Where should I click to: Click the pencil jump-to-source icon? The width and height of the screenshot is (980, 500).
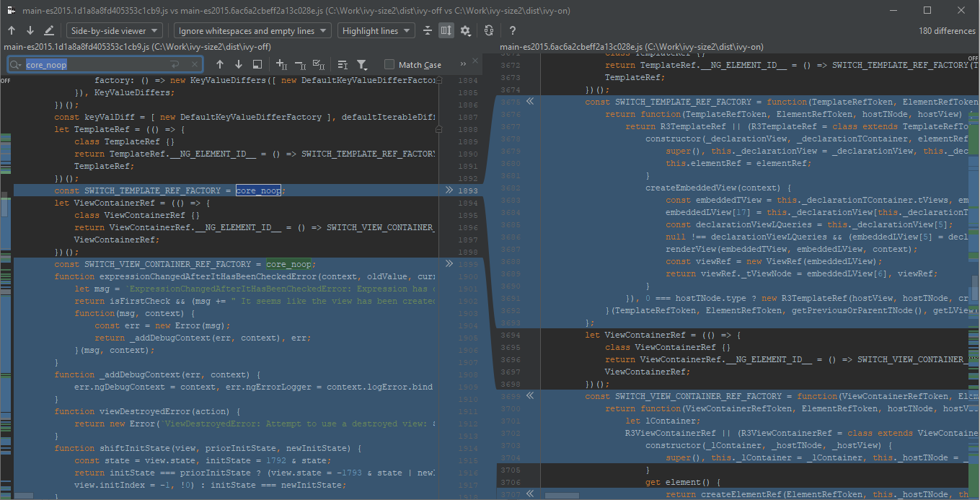tap(49, 31)
